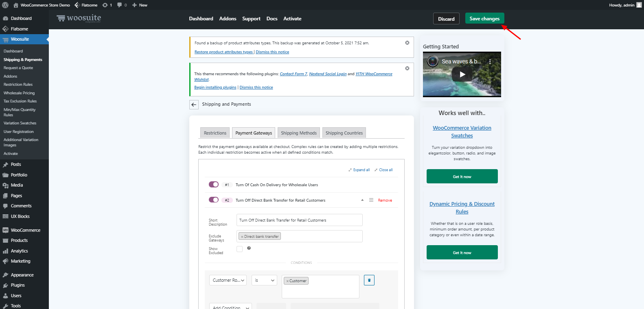Play the Sea waves video
644x309 pixels.
tap(462, 74)
